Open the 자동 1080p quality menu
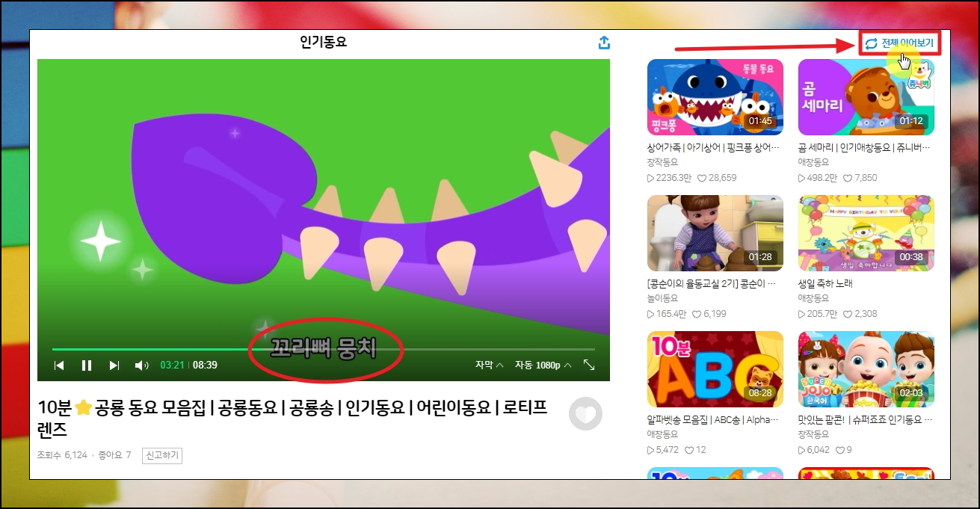Screen dimensions: 980x509 point(543,365)
